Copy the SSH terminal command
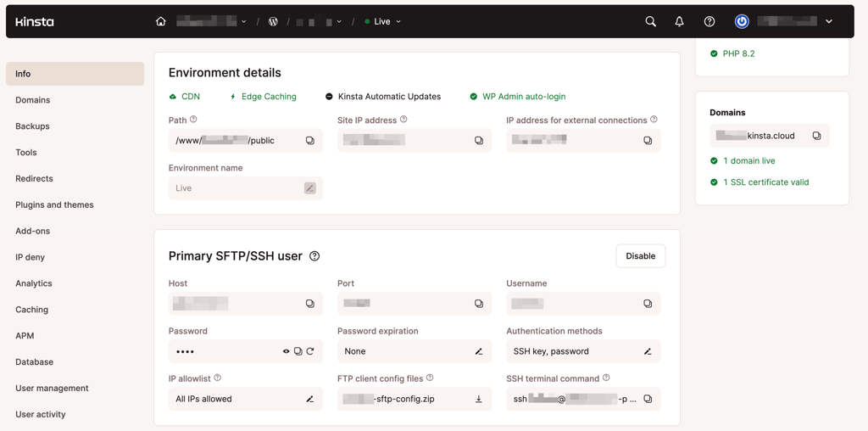 coord(648,399)
